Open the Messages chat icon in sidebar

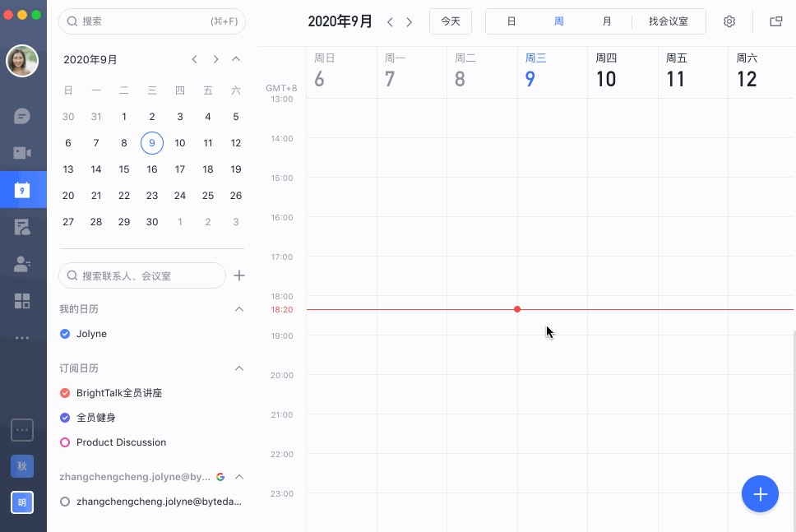[22, 116]
